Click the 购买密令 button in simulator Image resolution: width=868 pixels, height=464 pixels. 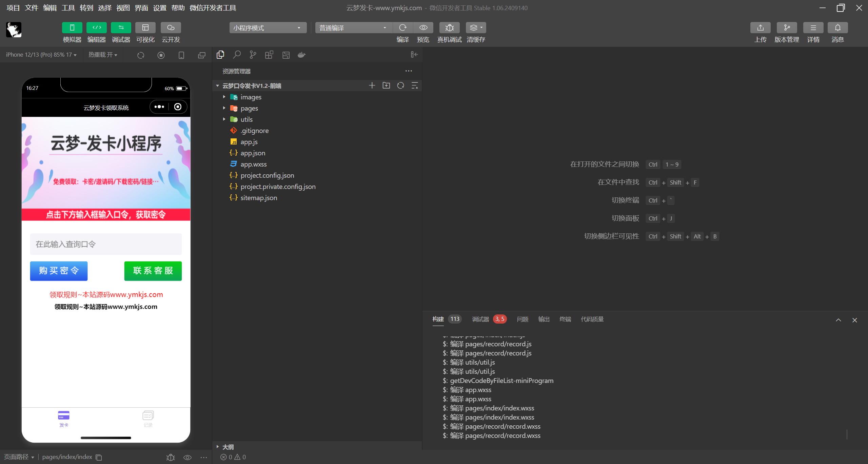59,271
